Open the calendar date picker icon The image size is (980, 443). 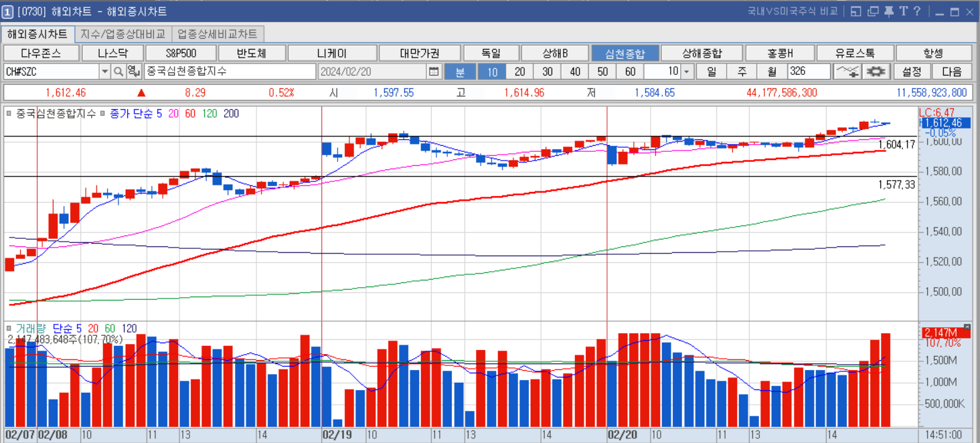tap(434, 72)
